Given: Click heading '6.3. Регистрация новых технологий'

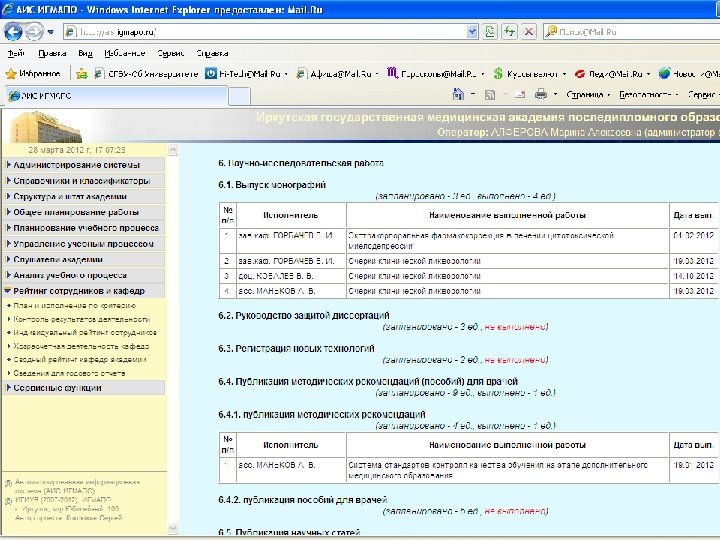Looking at the screenshot, I should pyautogui.click(x=296, y=349).
